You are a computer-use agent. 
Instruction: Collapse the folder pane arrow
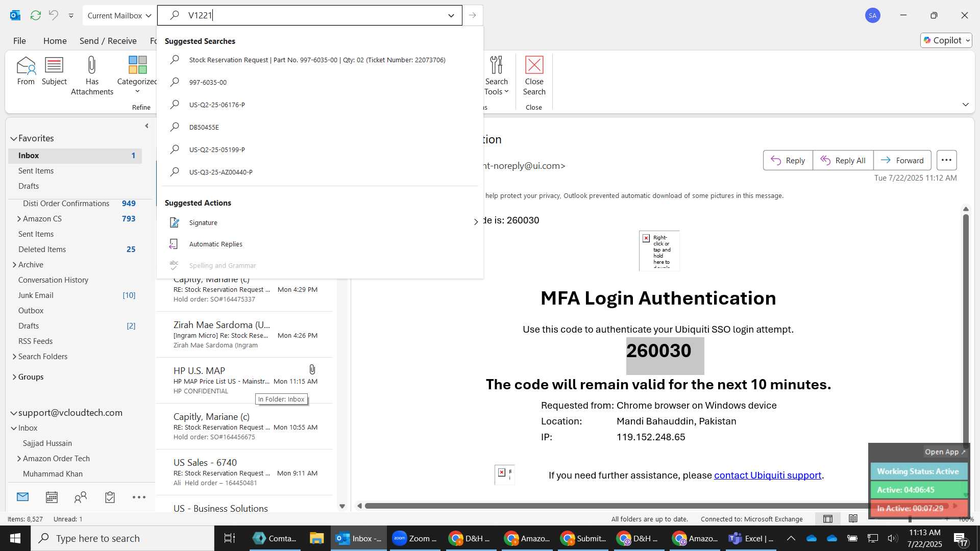pos(146,126)
